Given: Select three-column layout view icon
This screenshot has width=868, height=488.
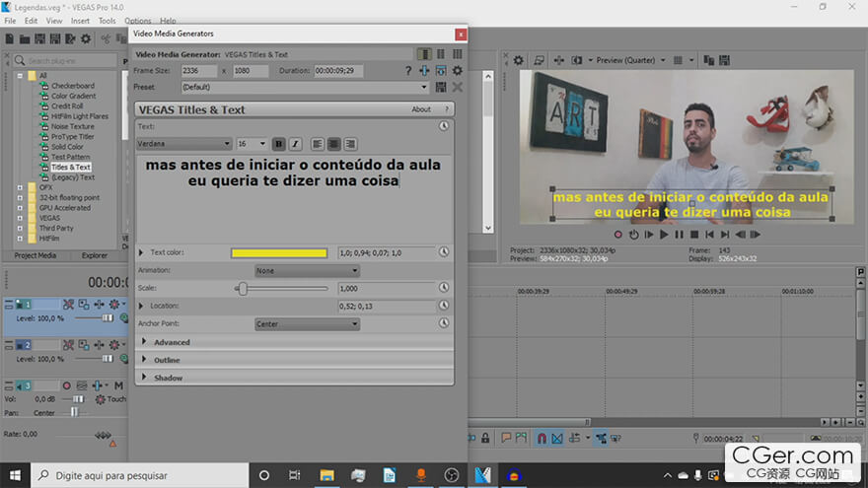Looking at the screenshot, I should click(x=458, y=54).
